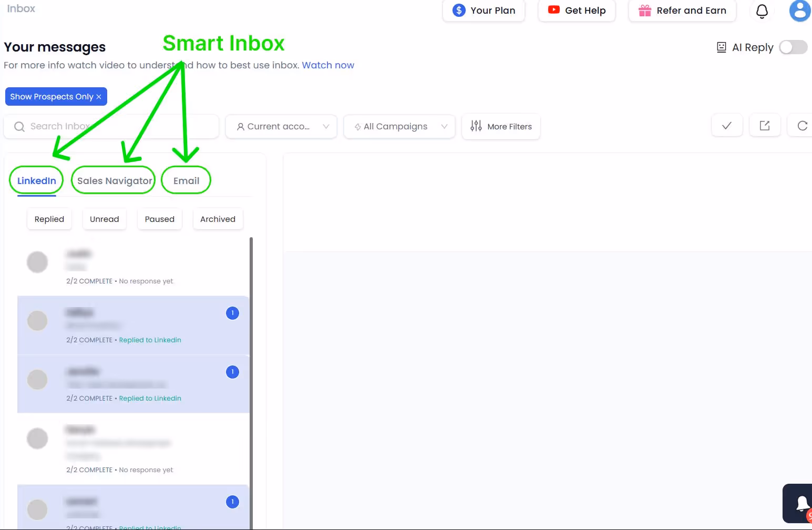The height and width of the screenshot is (530, 812).
Task: Open the All Campaigns dropdown
Action: 399,126
